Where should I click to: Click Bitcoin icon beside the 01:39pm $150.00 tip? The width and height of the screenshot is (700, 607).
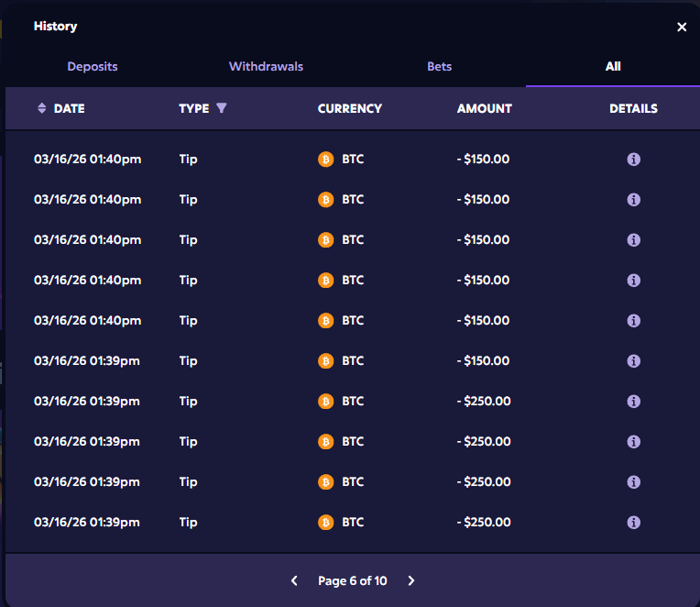pyautogui.click(x=326, y=361)
